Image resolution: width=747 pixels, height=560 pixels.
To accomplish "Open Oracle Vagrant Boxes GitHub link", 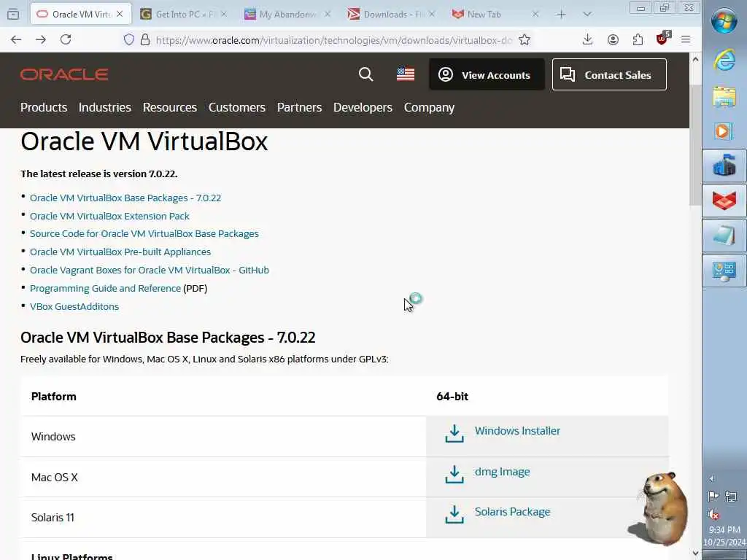I will coord(149,270).
